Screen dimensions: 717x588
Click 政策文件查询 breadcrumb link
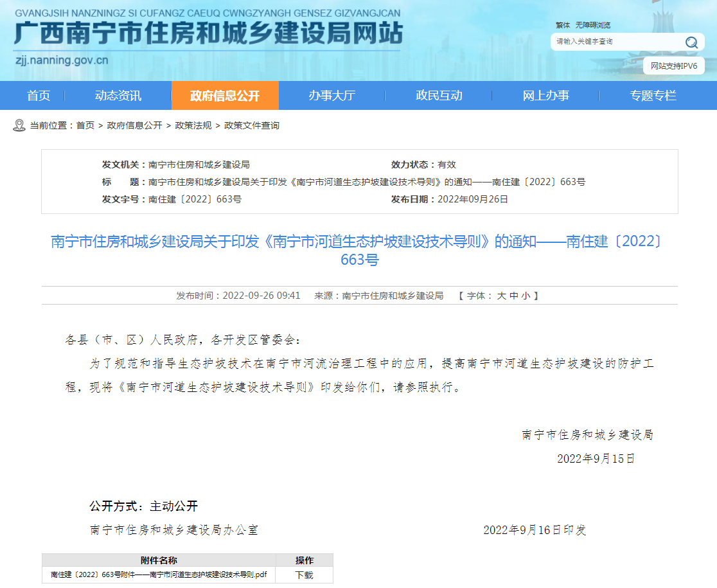click(x=252, y=125)
